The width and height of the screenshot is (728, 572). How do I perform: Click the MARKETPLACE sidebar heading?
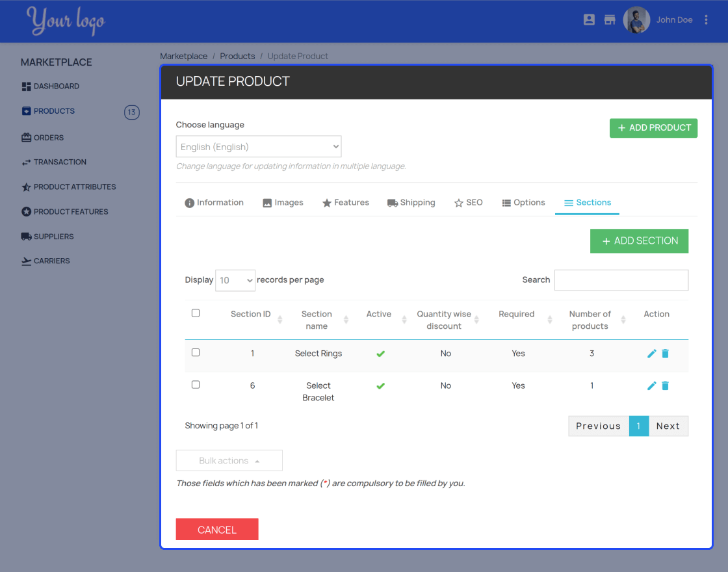click(x=56, y=62)
